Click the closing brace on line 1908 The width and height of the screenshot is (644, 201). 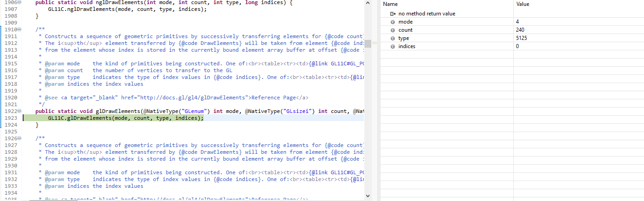pyautogui.click(x=37, y=16)
